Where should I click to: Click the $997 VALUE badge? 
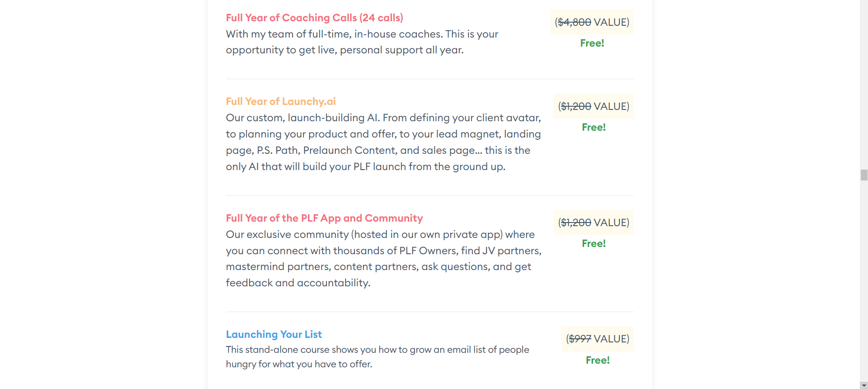click(x=598, y=339)
